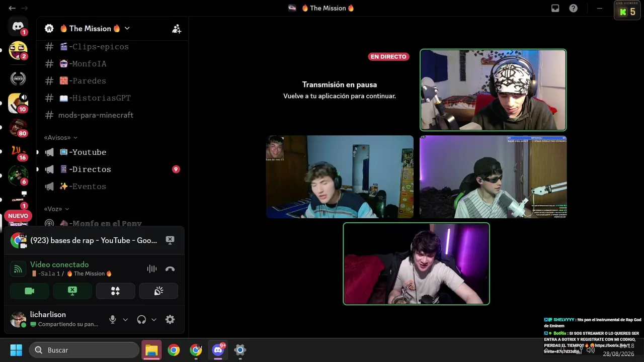Open the soundboard button
Viewport: 644px width, 362px height.
coord(158,291)
